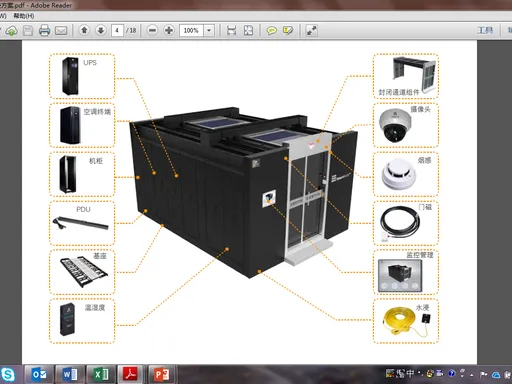Viewport: 512px width, 384px height.
Task: Toggle read mode with expand arrows icon
Action: coord(312,31)
